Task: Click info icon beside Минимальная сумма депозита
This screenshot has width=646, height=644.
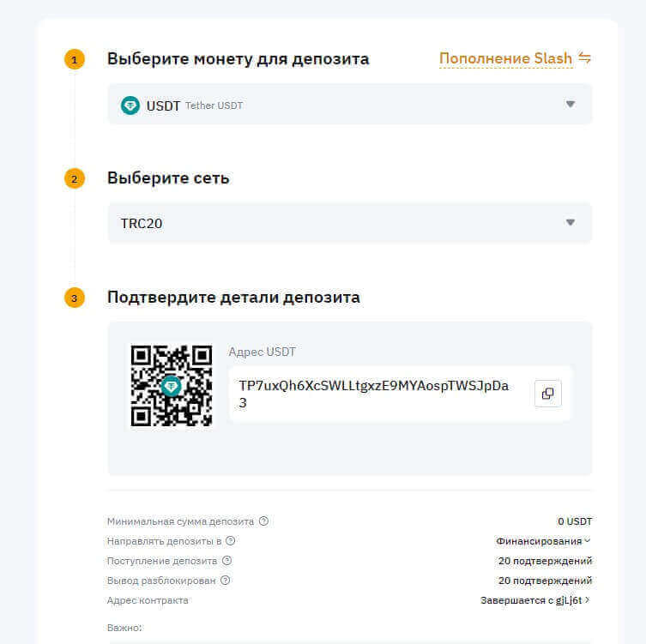Action: pos(263,521)
